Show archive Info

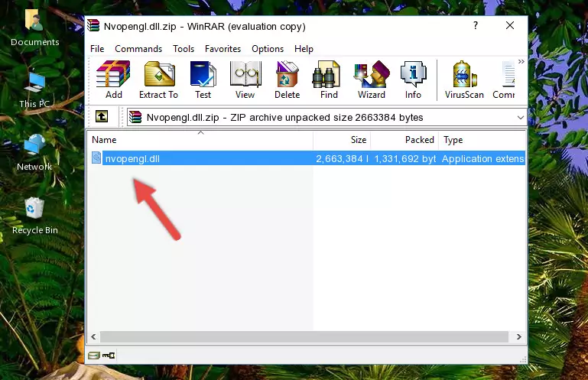coord(413,80)
